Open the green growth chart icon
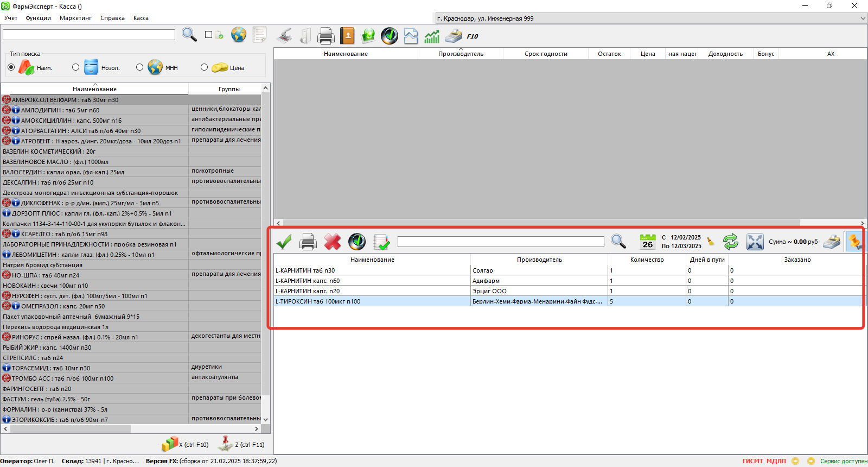868x467 pixels. (432, 36)
